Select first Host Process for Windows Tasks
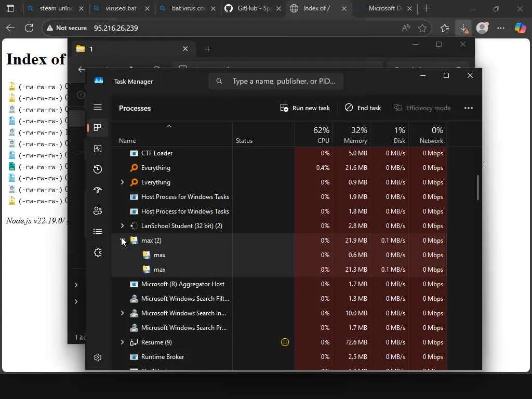 pyautogui.click(x=279, y=197)
